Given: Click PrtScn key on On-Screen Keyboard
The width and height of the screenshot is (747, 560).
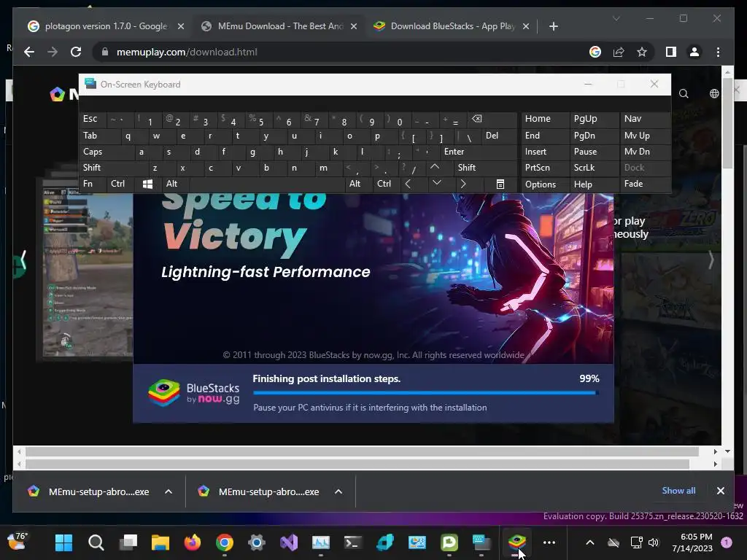Looking at the screenshot, I should (x=545, y=168).
